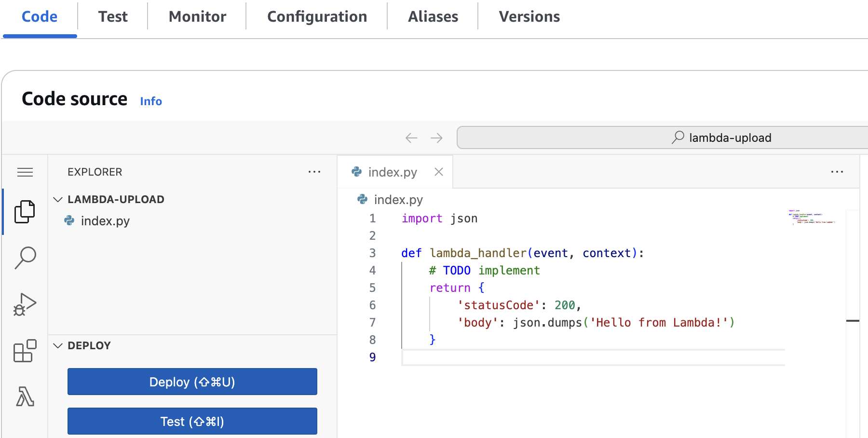Screen dimensions: 868x438
Task: Activate the index.py editor tab
Action: pyautogui.click(x=395, y=172)
